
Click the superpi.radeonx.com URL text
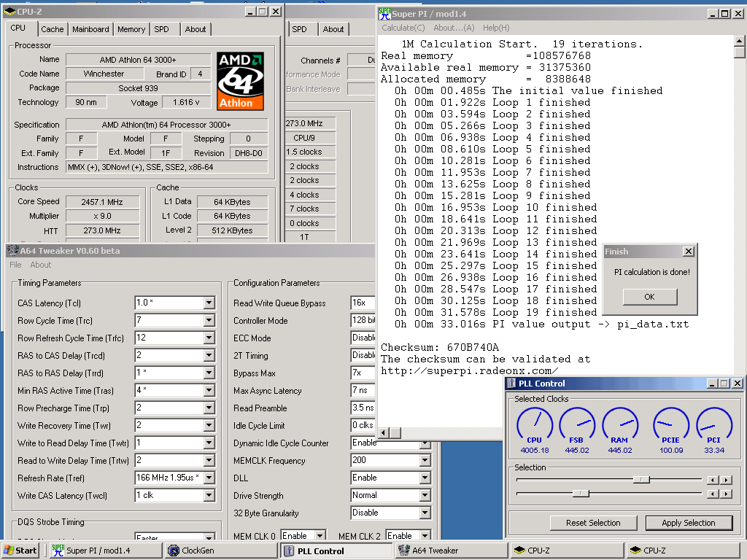(469, 371)
